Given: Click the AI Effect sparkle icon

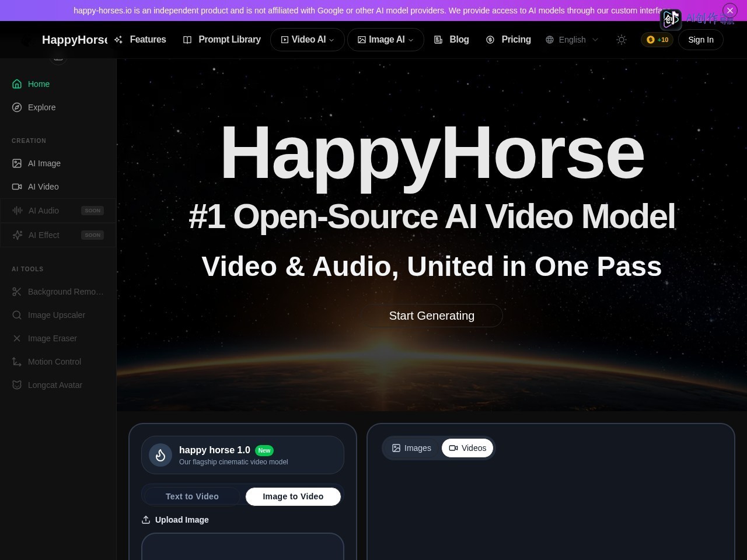Looking at the screenshot, I should pos(18,235).
